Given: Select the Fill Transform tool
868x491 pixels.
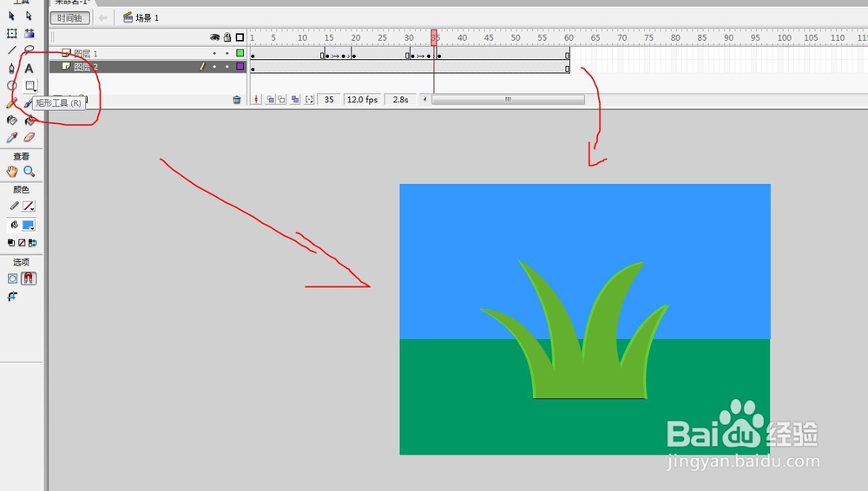Looking at the screenshot, I should point(30,33).
